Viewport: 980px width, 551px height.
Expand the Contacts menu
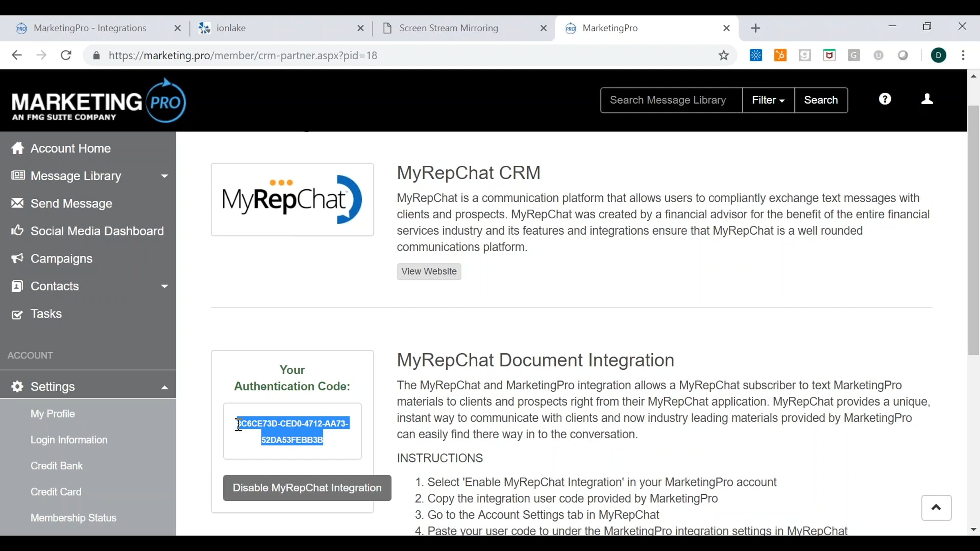click(88, 286)
